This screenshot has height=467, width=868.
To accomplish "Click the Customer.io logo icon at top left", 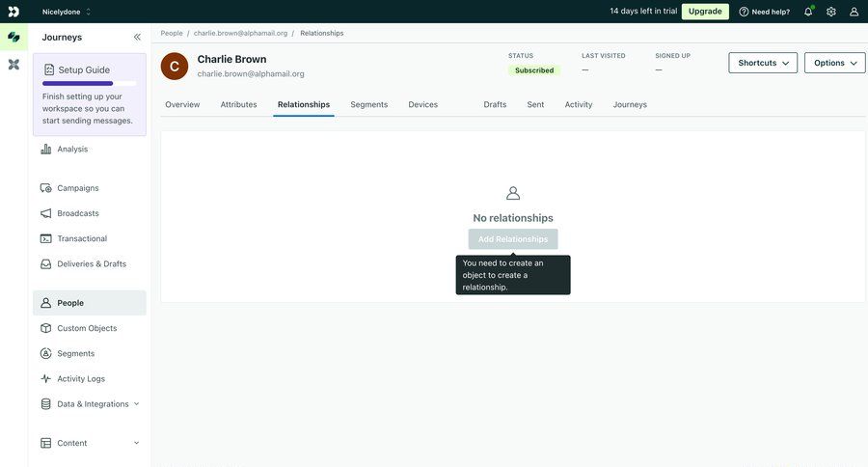I will click(x=14, y=11).
